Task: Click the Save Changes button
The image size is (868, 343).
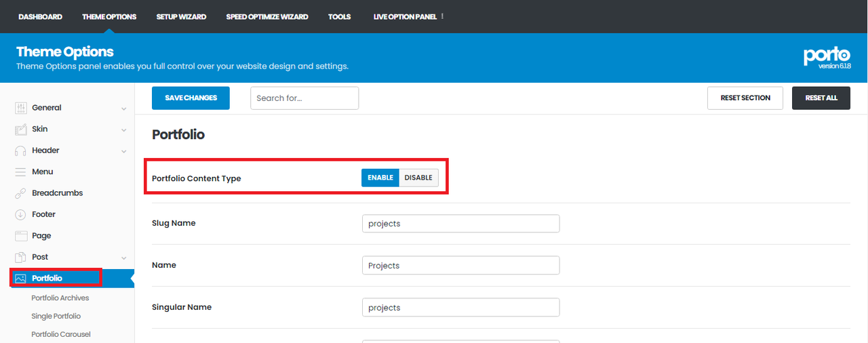Action: tap(191, 98)
